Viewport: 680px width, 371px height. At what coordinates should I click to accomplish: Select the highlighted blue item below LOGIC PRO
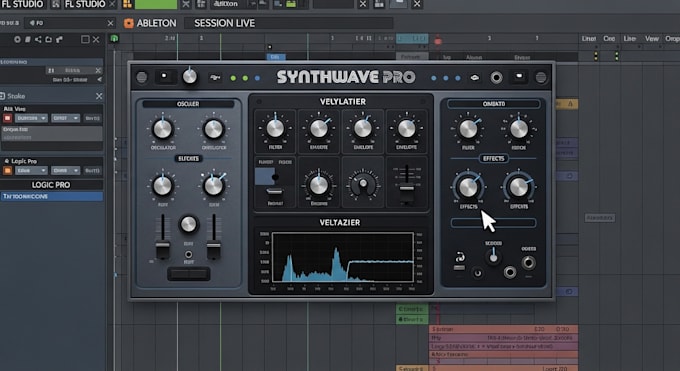(x=52, y=197)
